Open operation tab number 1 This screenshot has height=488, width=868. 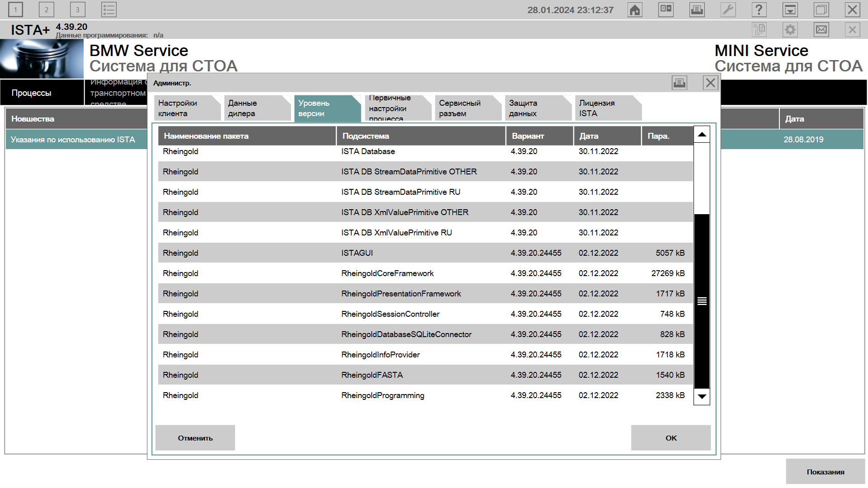(x=15, y=9)
